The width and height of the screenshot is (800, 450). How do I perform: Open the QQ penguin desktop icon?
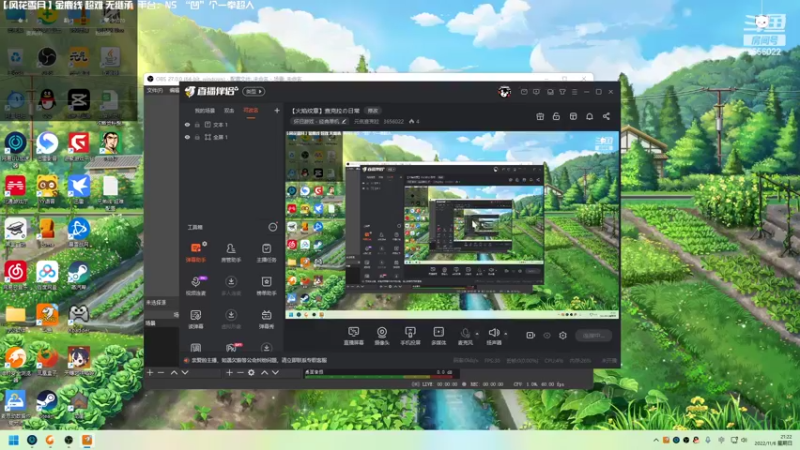47,102
